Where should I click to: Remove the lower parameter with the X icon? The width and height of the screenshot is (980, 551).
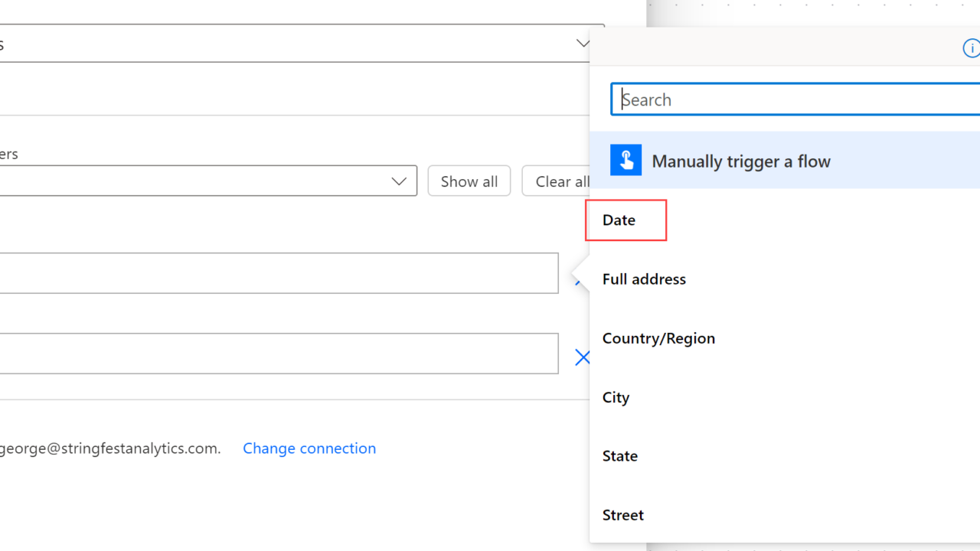pyautogui.click(x=582, y=357)
